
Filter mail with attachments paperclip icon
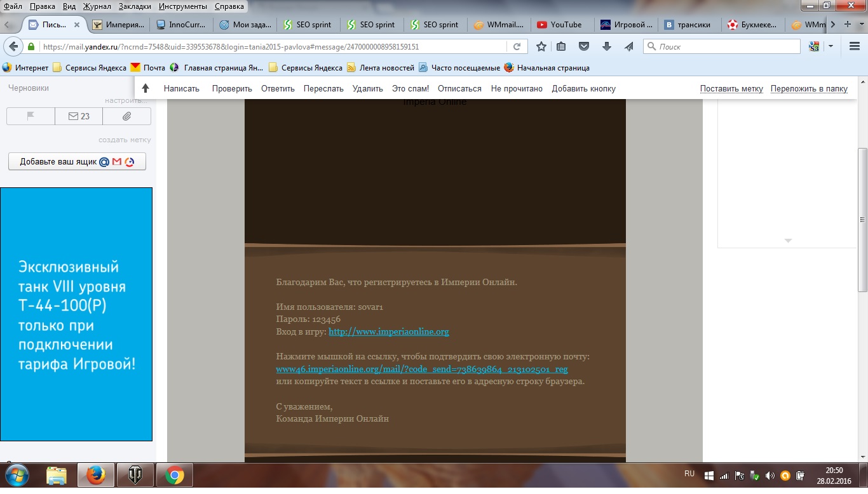pyautogui.click(x=127, y=116)
